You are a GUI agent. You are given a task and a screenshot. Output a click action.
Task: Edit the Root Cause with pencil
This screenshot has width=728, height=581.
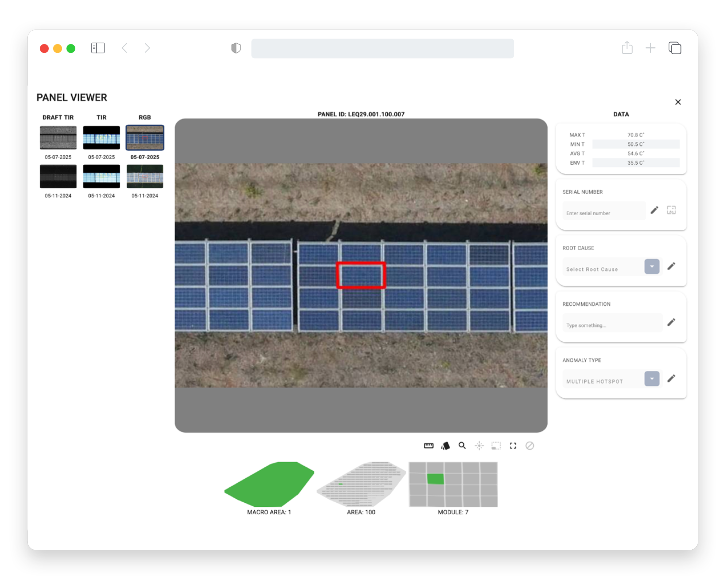click(671, 266)
